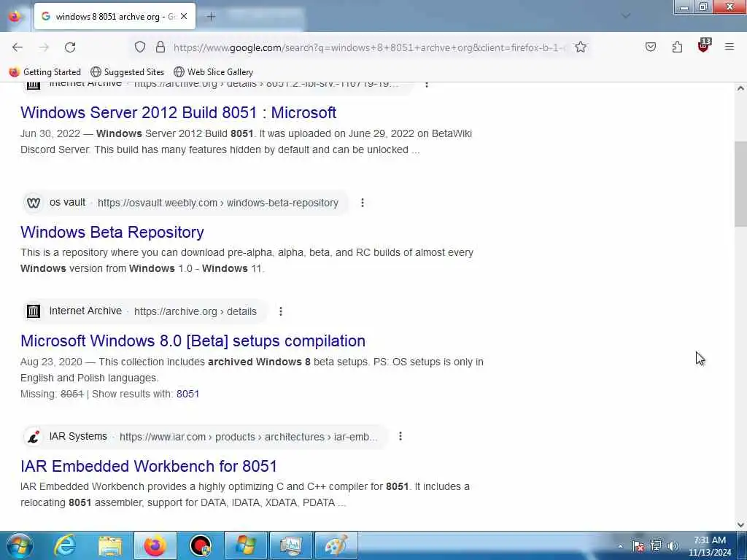Open Getting Started bookmark

(45, 72)
